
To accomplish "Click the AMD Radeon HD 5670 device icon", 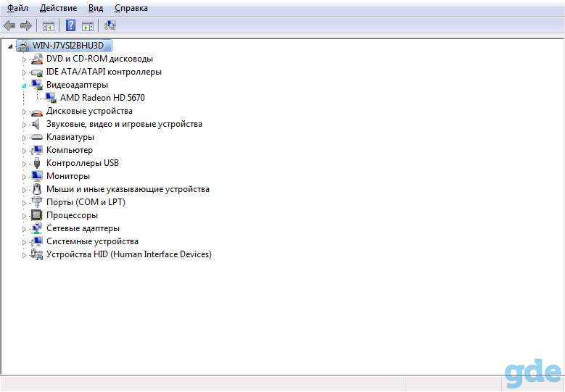I will 51,98.
